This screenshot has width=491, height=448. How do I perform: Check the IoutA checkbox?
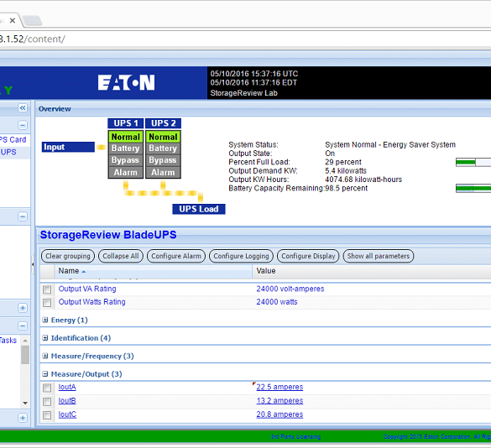point(47,388)
